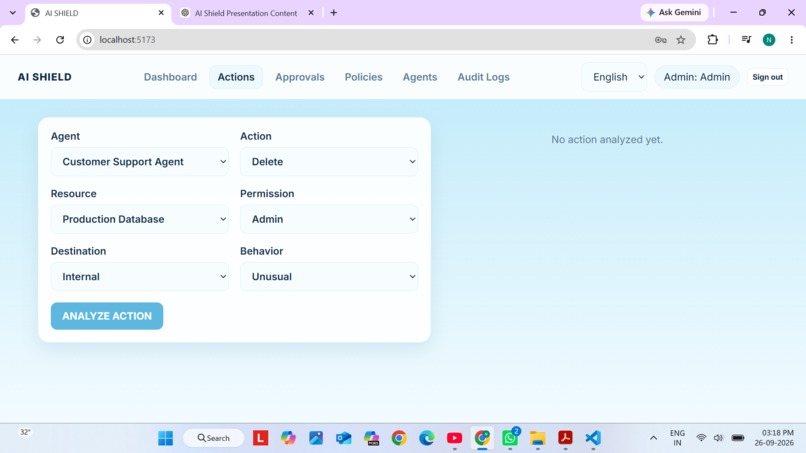Open the Agent dropdown showing Customer Support Agent
This screenshot has width=806, height=453.
(x=140, y=162)
